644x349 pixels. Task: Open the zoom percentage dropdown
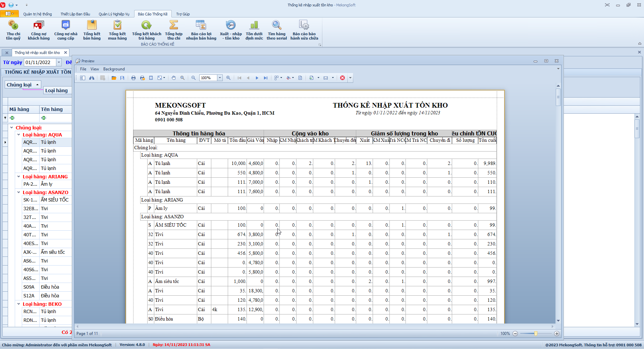coord(220,78)
